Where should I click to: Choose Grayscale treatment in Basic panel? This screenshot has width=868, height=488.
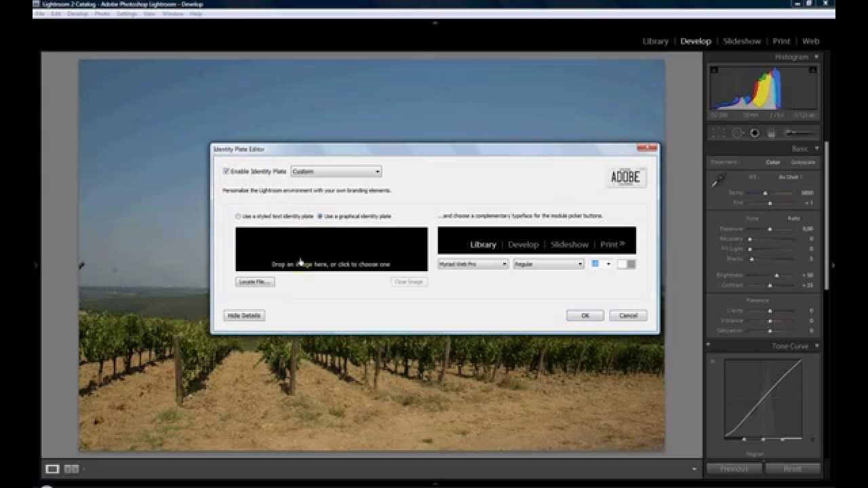point(803,163)
